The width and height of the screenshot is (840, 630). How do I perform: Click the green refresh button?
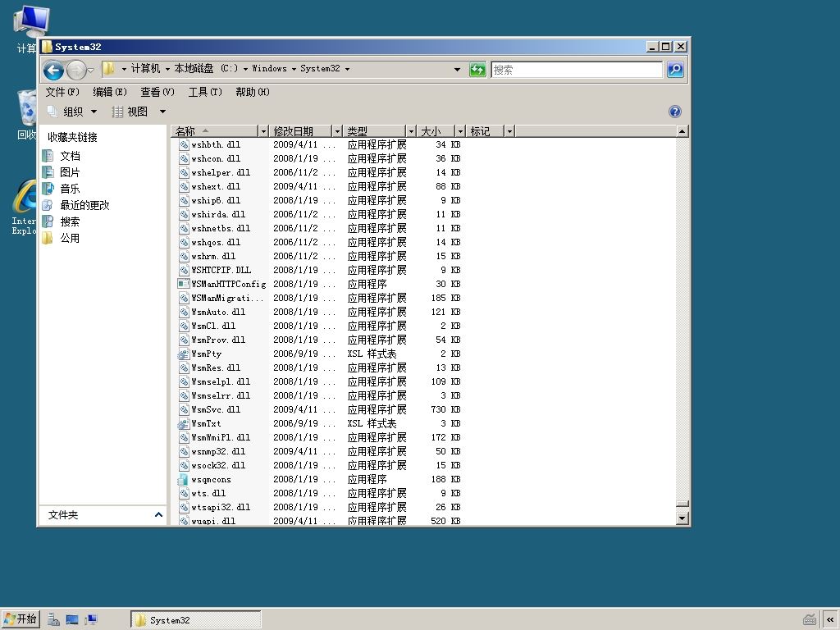pos(477,69)
